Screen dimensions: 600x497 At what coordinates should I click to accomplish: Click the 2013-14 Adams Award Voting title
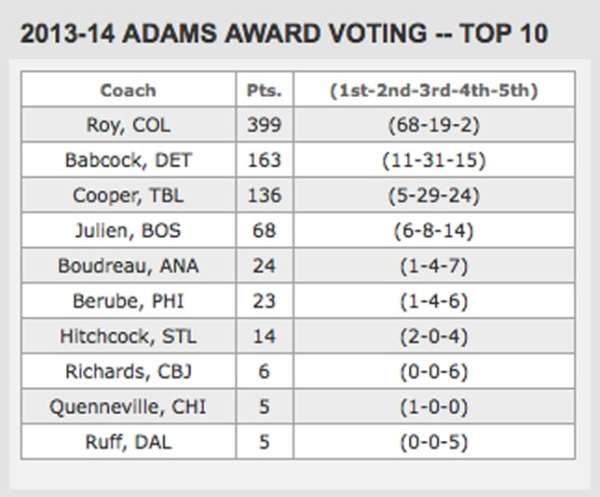click(283, 33)
